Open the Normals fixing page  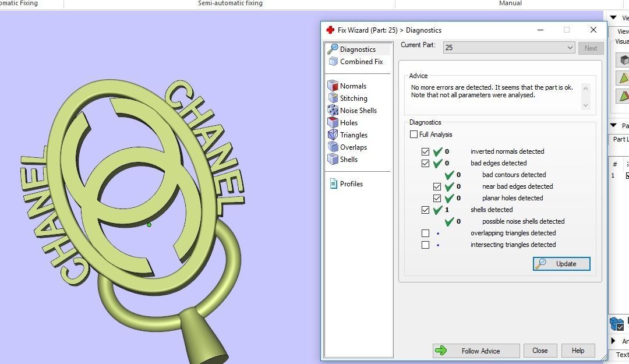point(347,86)
